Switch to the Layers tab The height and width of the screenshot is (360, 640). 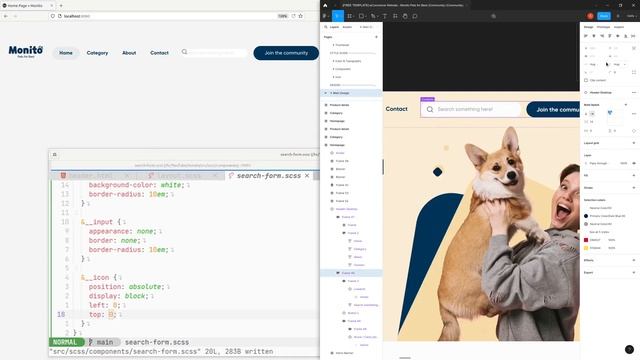tap(334, 27)
